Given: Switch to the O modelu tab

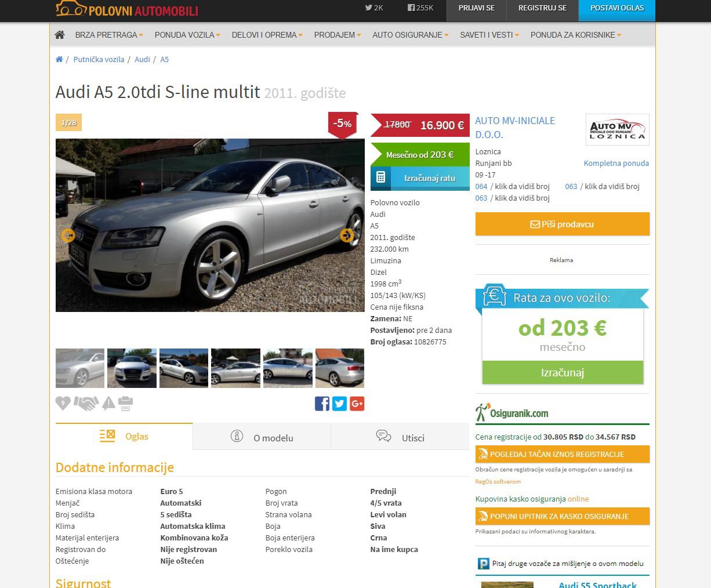Looking at the screenshot, I should tap(262, 437).
